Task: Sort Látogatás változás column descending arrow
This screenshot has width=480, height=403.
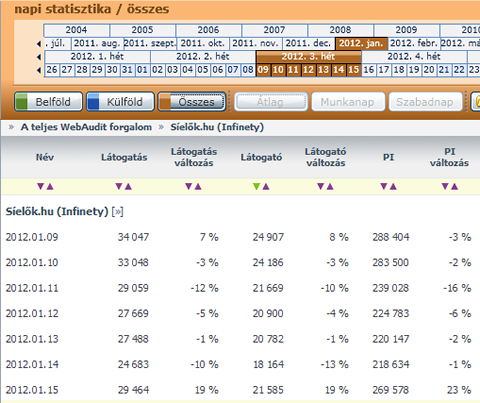Action: point(189,186)
